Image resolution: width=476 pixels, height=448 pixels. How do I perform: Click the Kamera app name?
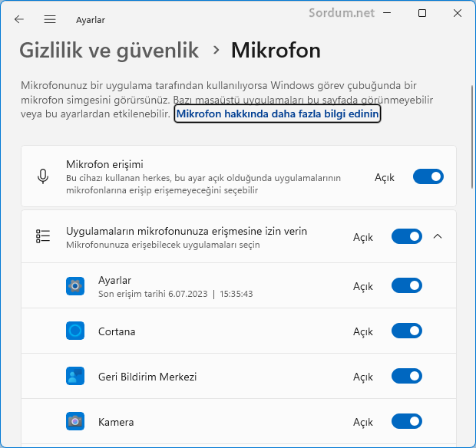116,422
